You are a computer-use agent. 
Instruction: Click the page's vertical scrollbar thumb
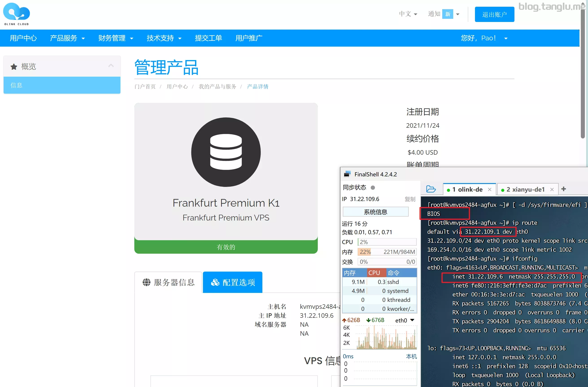pos(583,74)
